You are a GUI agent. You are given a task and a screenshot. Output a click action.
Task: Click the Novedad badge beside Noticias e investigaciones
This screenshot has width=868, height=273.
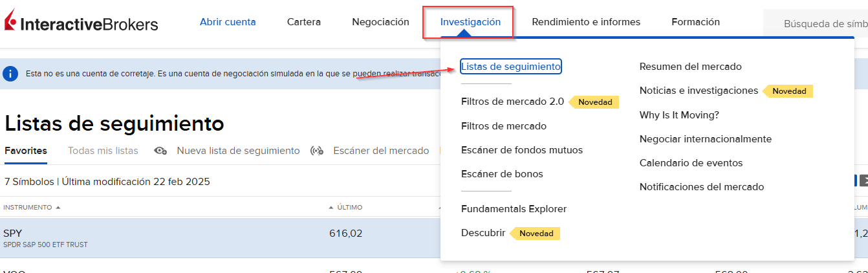coord(788,91)
